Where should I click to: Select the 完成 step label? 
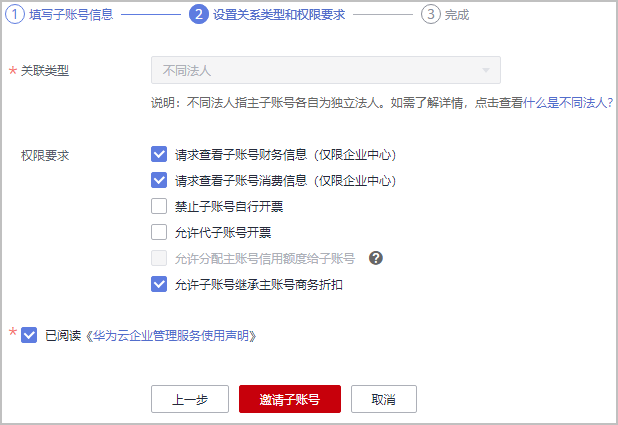(x=457, y=15)
